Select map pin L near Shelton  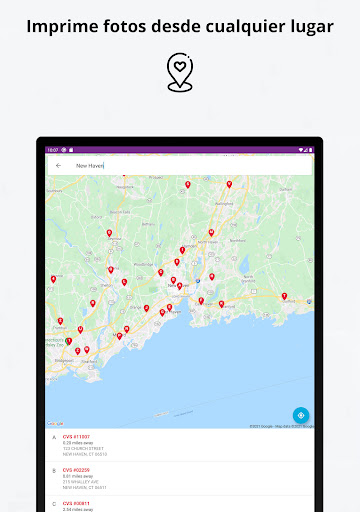(x=124, y=282)
